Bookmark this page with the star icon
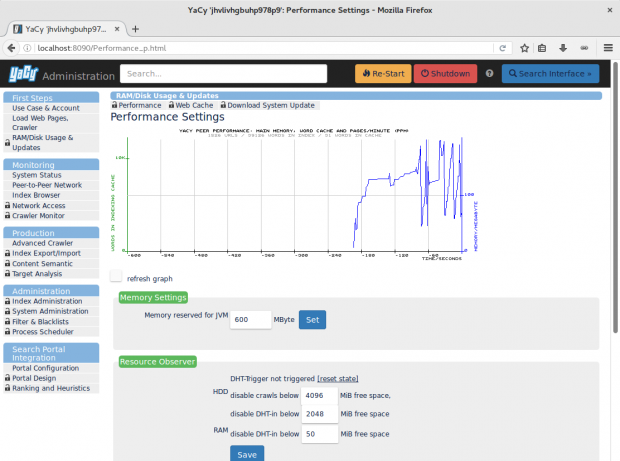620x461 pixels. pos(524,47)
